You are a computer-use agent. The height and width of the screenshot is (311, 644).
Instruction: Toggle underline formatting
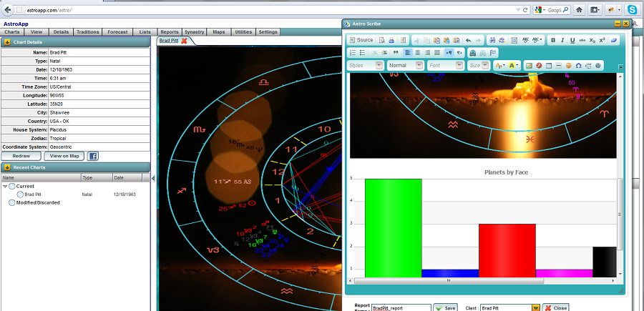pos(572,40)
